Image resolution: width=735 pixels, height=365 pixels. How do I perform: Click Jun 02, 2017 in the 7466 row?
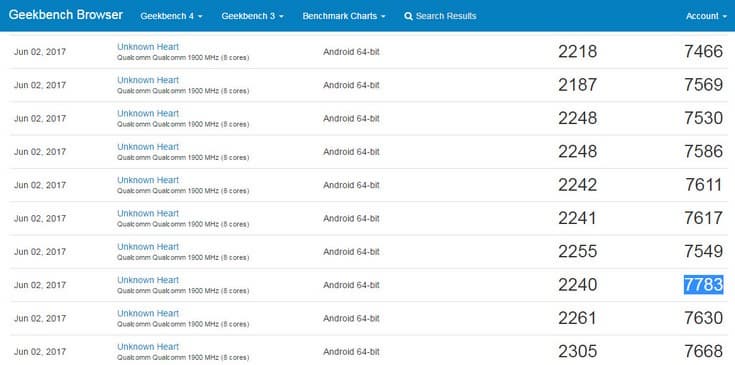pyautogui.click(x=40, y=52)
